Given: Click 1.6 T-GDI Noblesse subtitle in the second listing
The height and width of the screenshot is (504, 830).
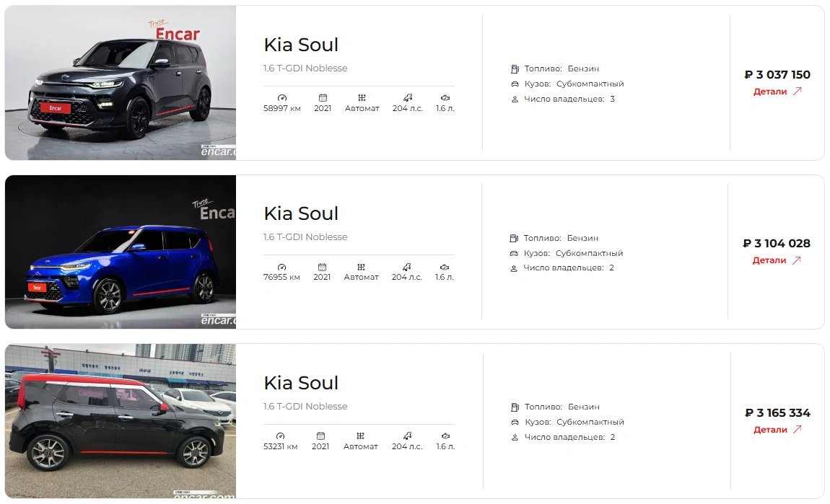Looking at the screenshot, I should [x=305, y=237].
